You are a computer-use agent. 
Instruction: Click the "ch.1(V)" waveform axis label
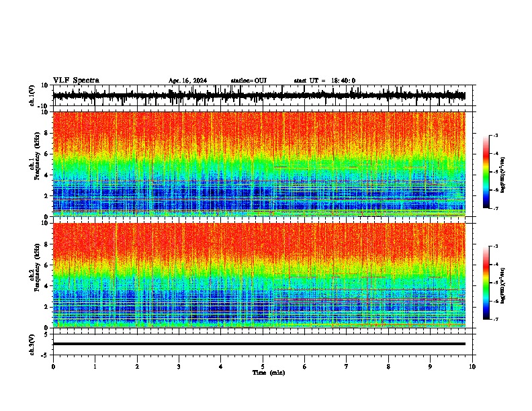[x=32, y=95]
